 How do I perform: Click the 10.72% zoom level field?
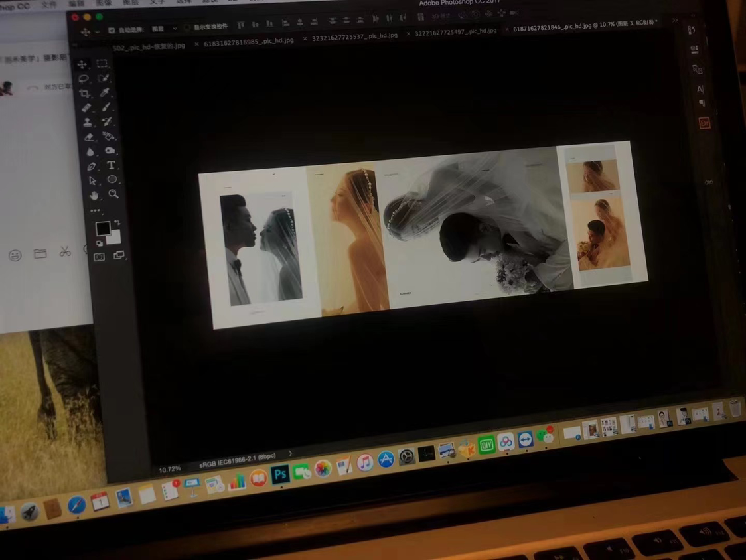point(170,470)
